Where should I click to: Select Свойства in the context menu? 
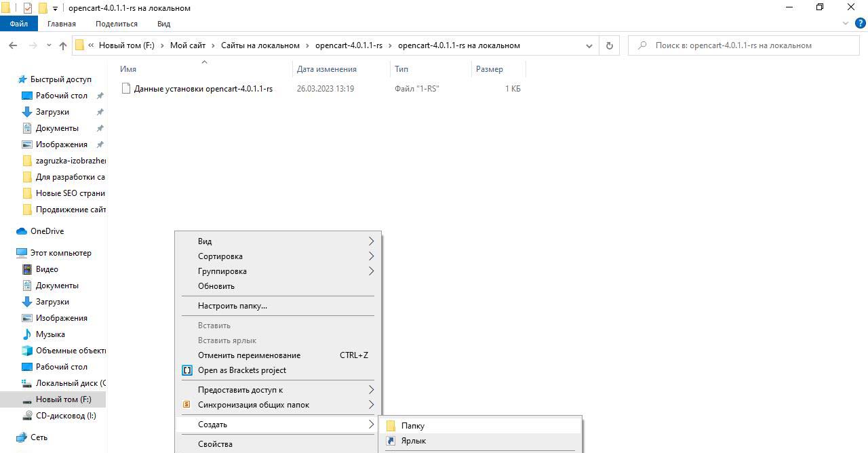[215, 444]
